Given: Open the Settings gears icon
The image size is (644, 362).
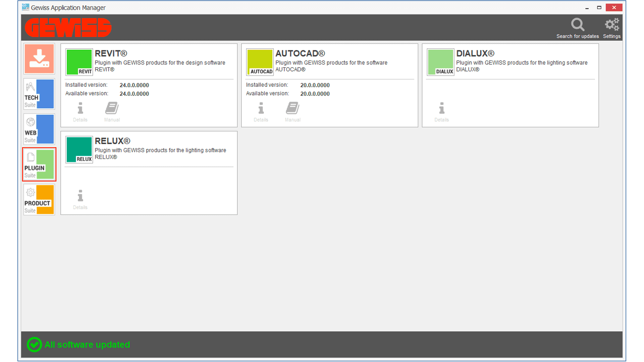Looking at the screenshot, I should pyautogui.click(x=612, y=24).
